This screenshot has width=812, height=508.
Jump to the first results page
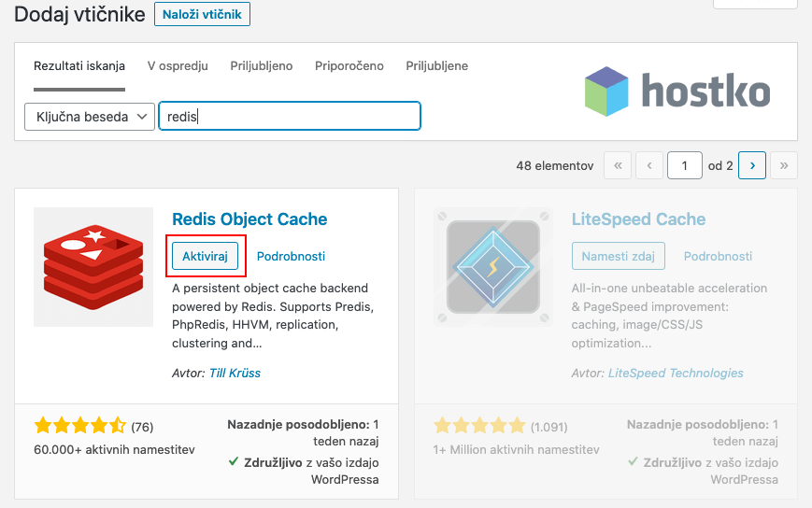click(x=619, y=166)
